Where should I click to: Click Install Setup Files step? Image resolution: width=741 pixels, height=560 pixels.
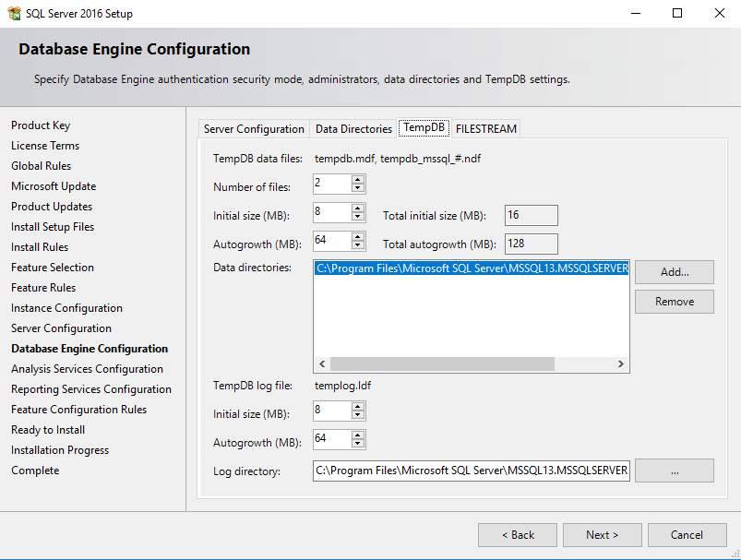53,227
